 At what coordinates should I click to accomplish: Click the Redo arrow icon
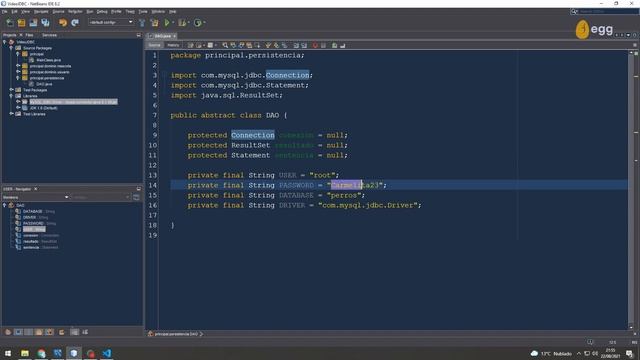(x=75, y=23)
